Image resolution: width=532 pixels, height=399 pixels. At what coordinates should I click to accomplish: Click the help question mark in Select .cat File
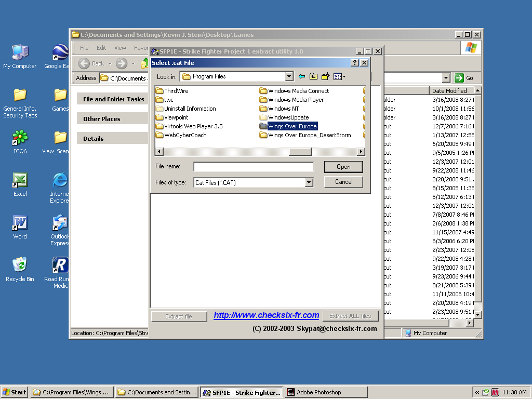[x=354, y=63]
